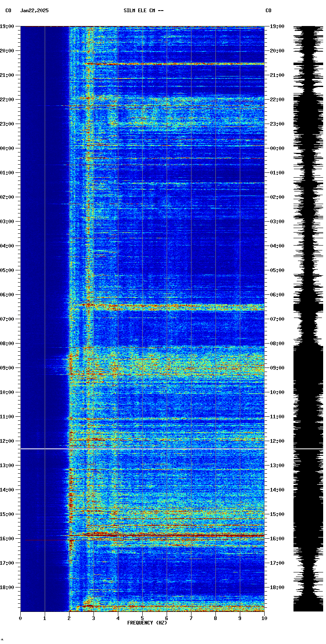This screenshot has width=326, height=644.
Task: Click the 09:00 time label on right axis
Action: 277,368
